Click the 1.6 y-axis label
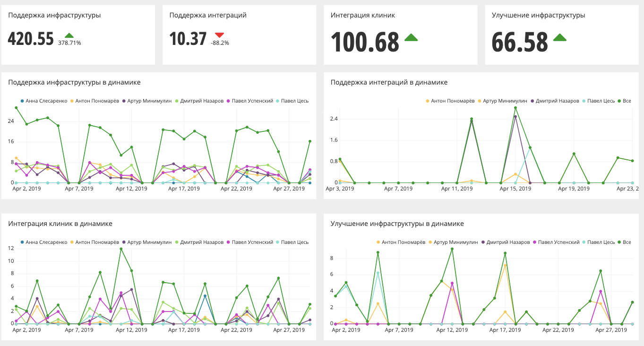The height and width of the screenshot is (346, 644). [334, 140]
